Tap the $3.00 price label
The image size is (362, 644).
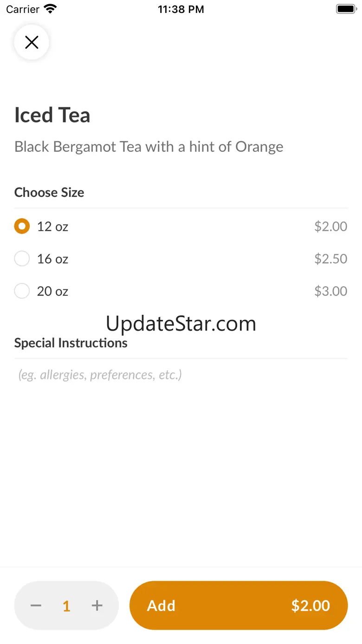tap(330, 291)
